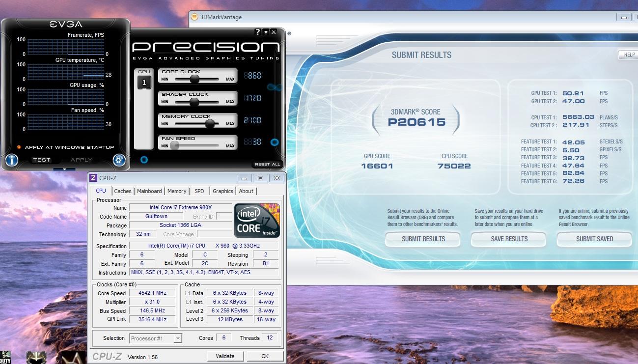Click the 3DMarkVantage title bar icon

pos(194,17)
